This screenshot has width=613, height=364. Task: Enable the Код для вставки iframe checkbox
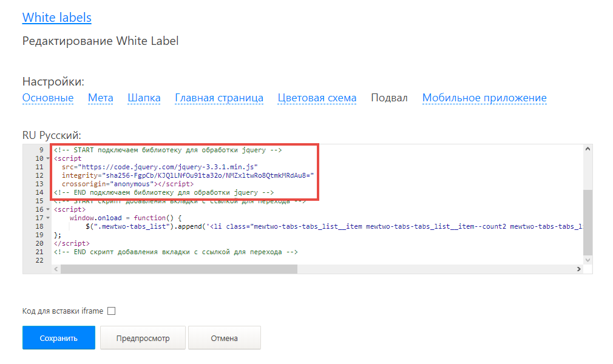click(x=112, y=311)
